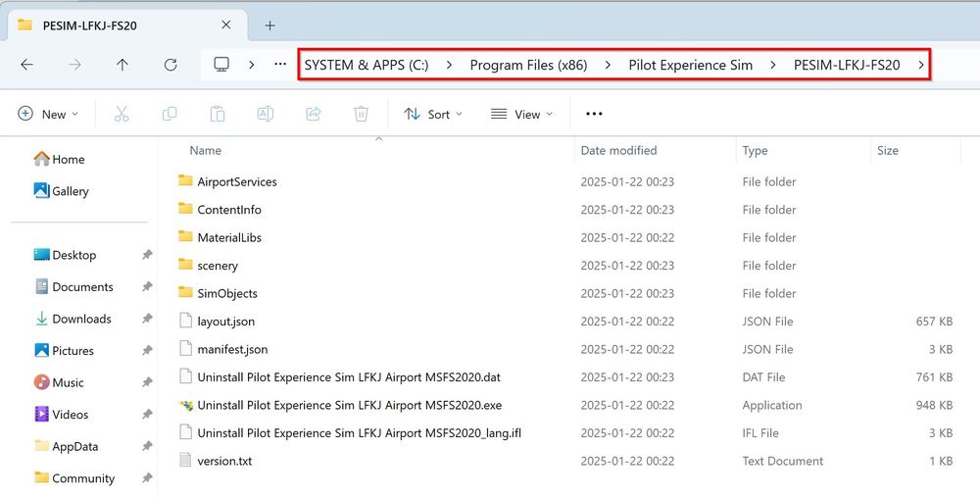The height and width of the screenshot is (498, 980).
Task: Open Community quick access folder
Action: tap(74, 478)
